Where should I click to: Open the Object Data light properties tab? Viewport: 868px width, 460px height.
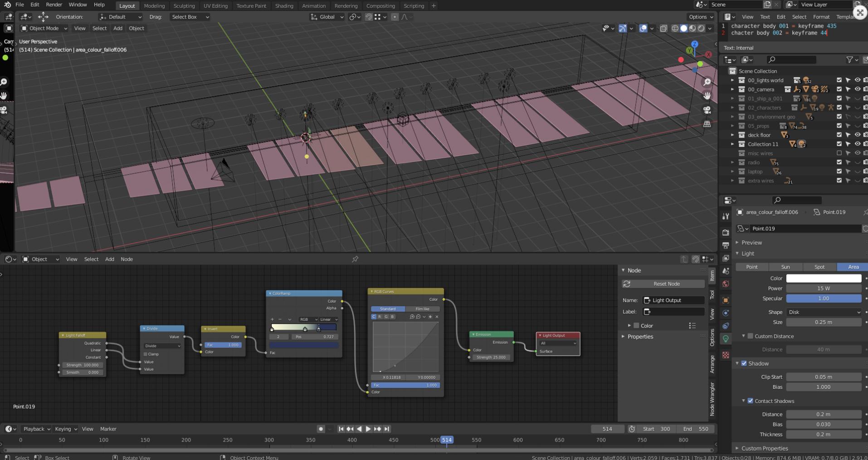726,339
